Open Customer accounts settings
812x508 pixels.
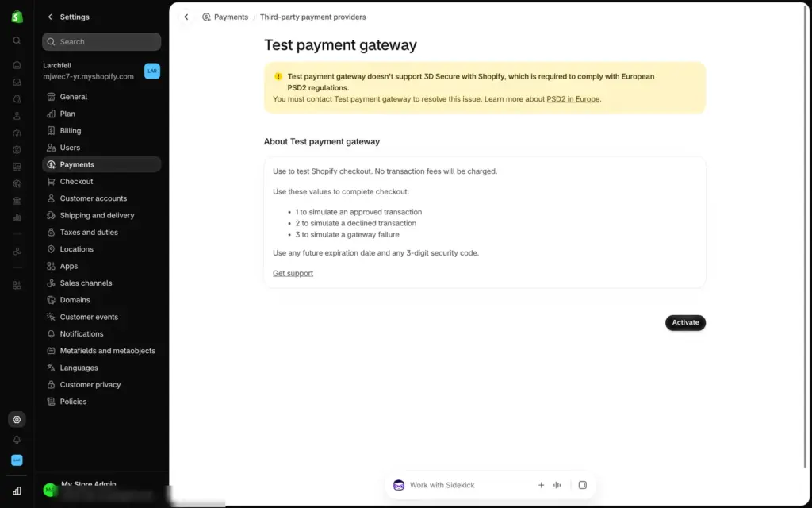[x=101, y=198]
